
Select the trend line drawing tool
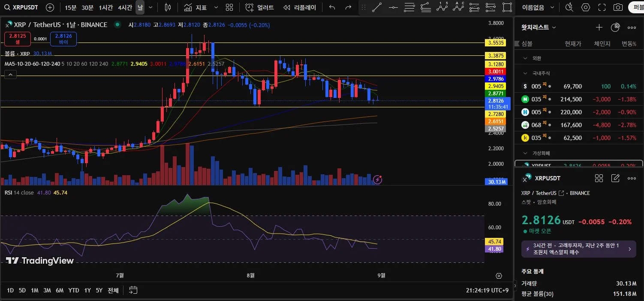(377, 7)
